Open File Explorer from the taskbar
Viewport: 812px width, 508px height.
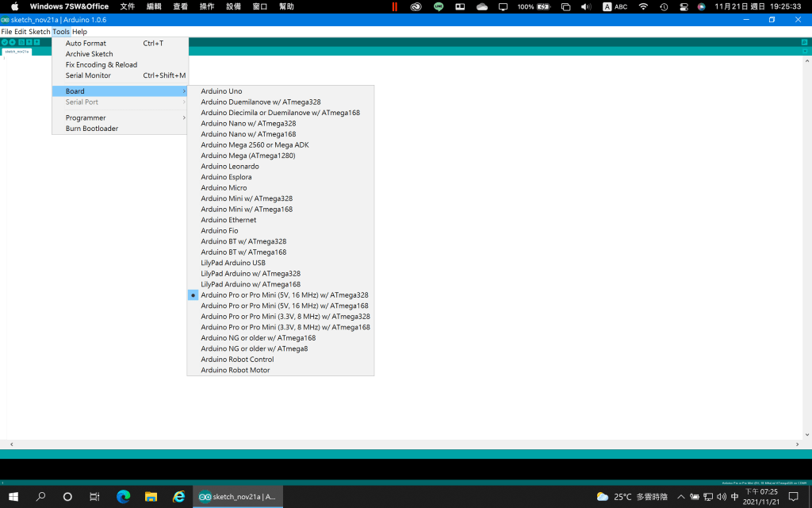click(151, 497)
